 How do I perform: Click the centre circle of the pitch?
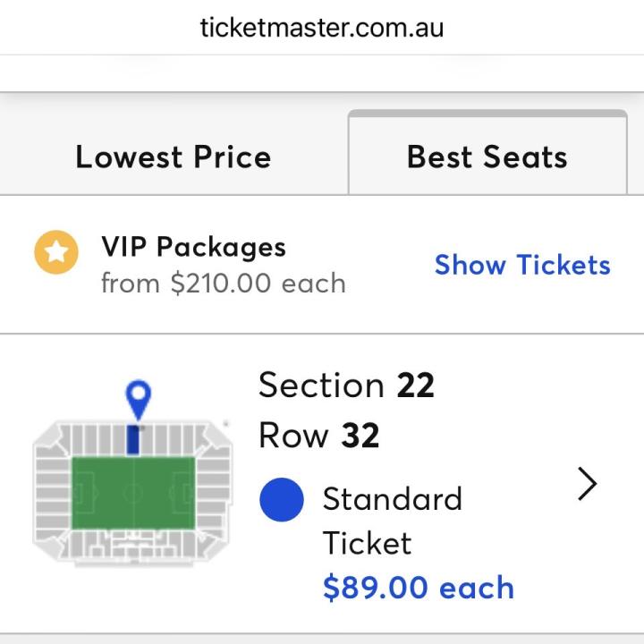pyautogui.click(x=133, y=492)
